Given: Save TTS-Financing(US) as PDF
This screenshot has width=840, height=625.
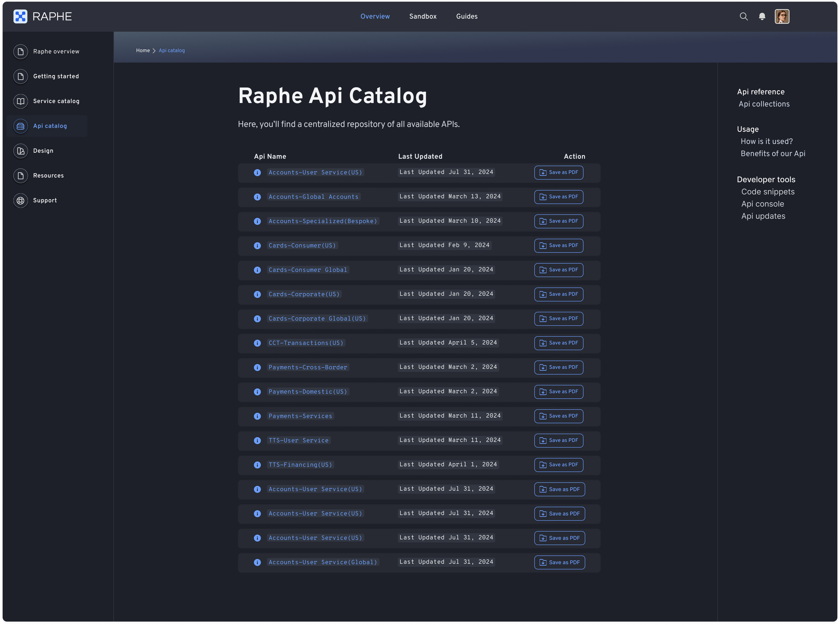Looking at the screenshot, I should point(558,465).
